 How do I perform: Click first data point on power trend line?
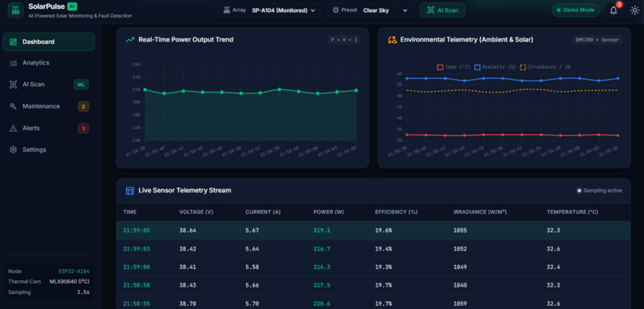(145, 89)
